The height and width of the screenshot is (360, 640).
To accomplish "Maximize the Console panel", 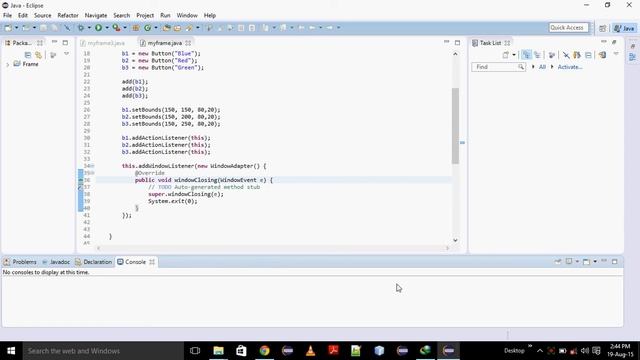I will coord(615,261).
